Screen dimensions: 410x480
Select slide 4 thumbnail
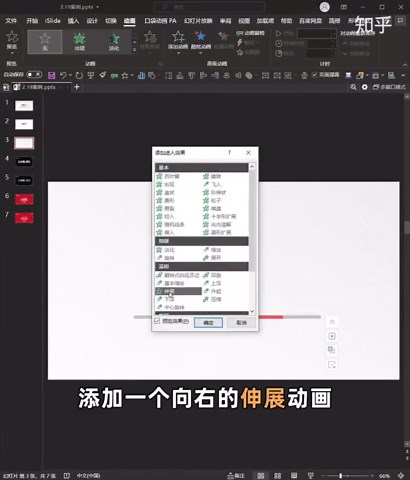click(x=24, y=162)
